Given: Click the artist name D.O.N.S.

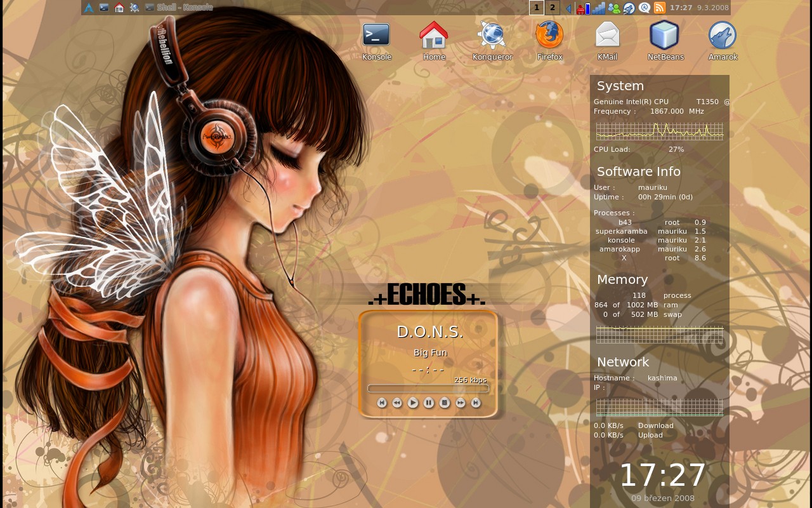Looking at the screenshot, I should [430, 331].
